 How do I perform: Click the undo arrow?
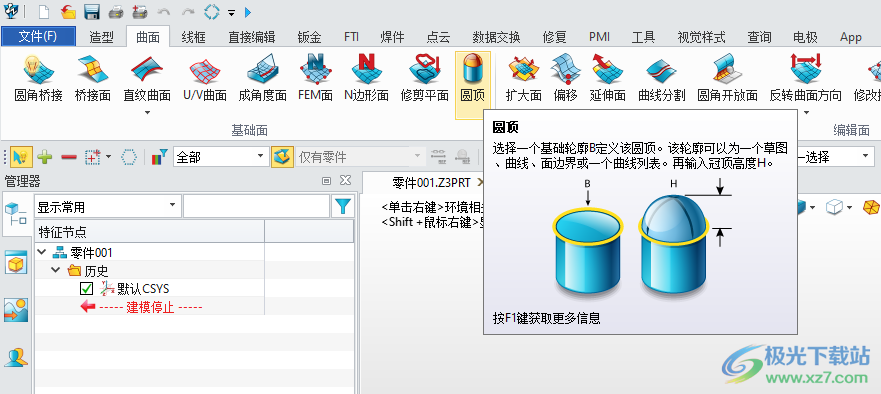(164, 11)
